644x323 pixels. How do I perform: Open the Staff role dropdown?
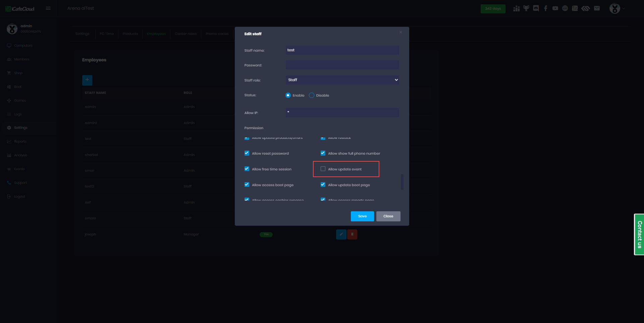click(342, 80)
